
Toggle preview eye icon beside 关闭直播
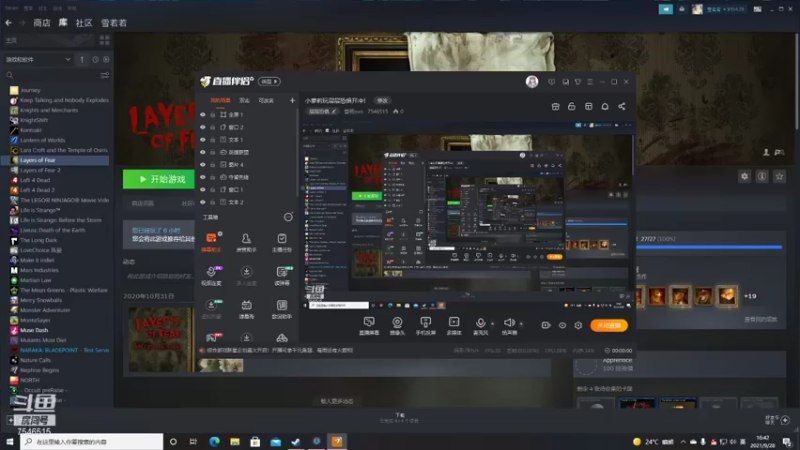coord(562,325)
